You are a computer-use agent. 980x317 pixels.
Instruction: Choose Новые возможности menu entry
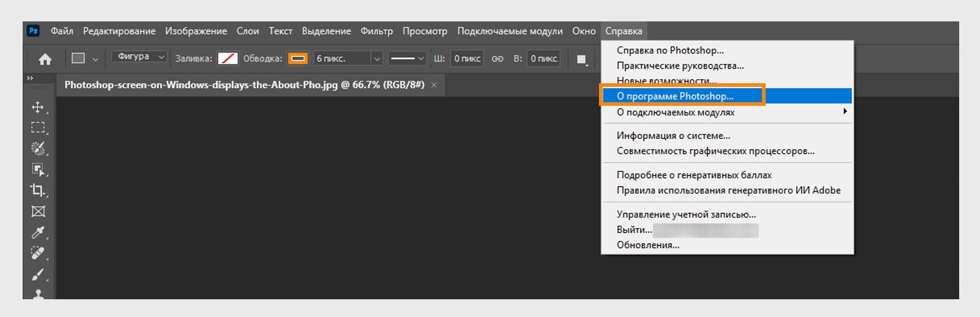coord(727,80)
